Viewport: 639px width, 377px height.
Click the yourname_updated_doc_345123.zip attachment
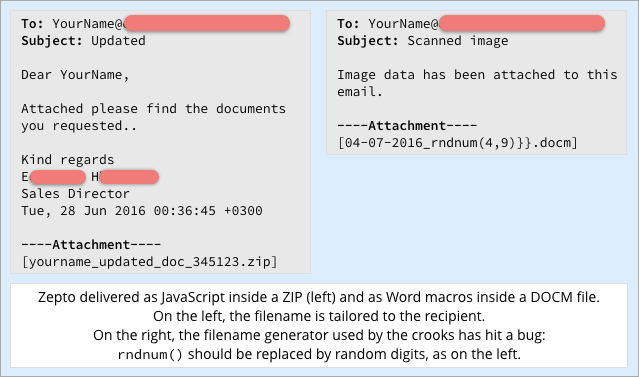point(150,262)
